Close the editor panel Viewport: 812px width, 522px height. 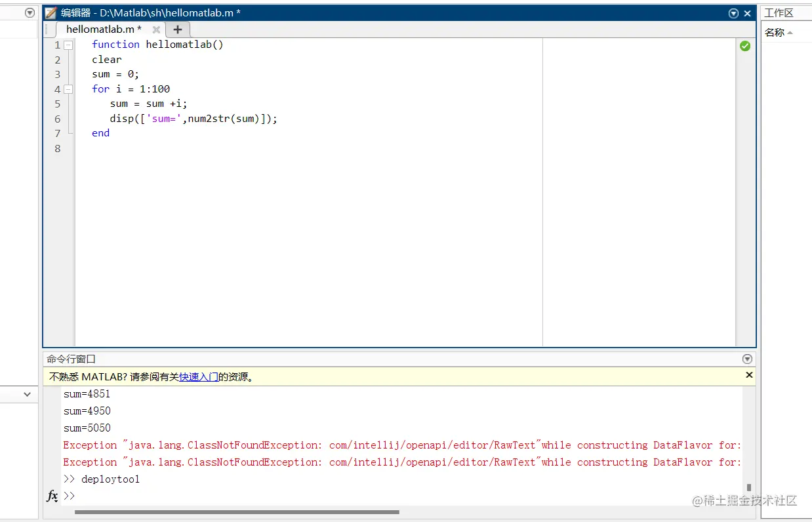click(747, 13)
